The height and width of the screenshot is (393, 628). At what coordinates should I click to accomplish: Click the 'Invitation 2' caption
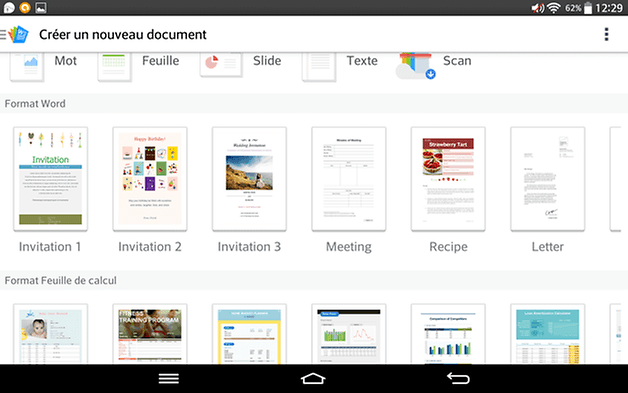click(150, 247)
